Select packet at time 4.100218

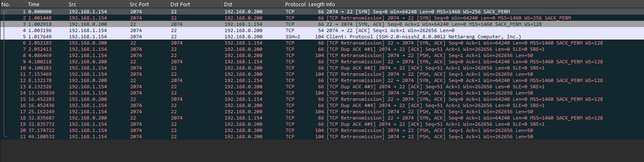pos(322,62)
